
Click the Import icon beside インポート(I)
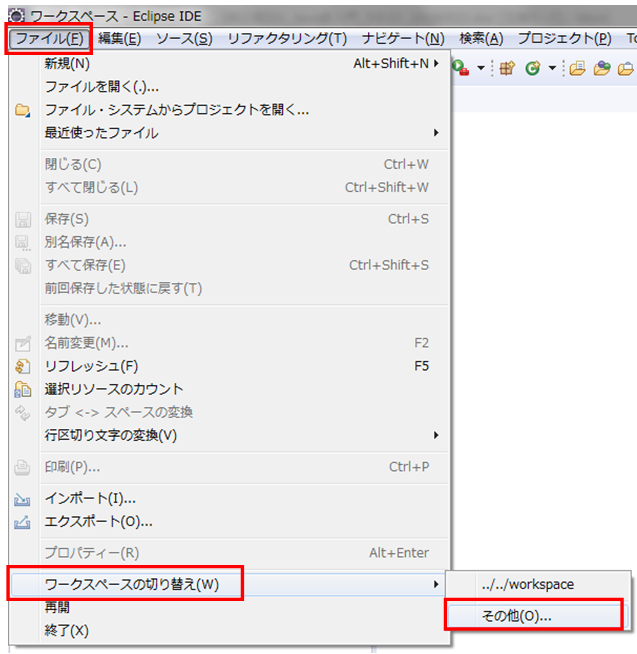pos(23,498)
